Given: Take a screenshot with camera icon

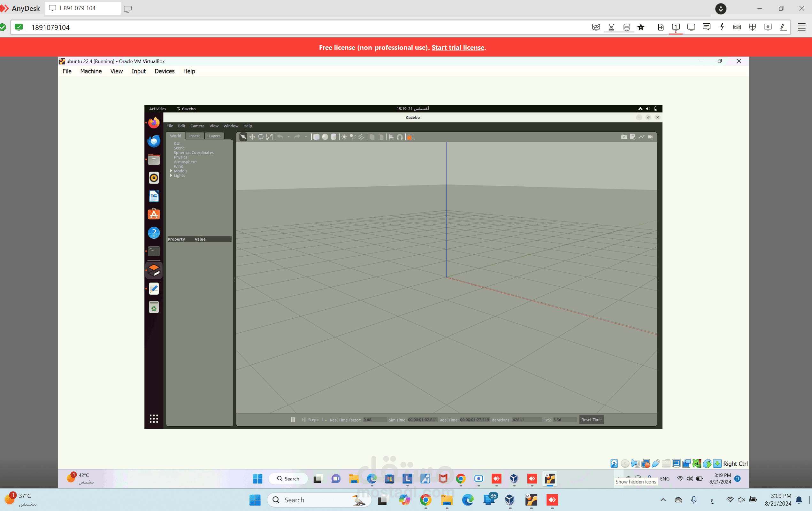Looking at the screenshot, I should tap(624, 137).
